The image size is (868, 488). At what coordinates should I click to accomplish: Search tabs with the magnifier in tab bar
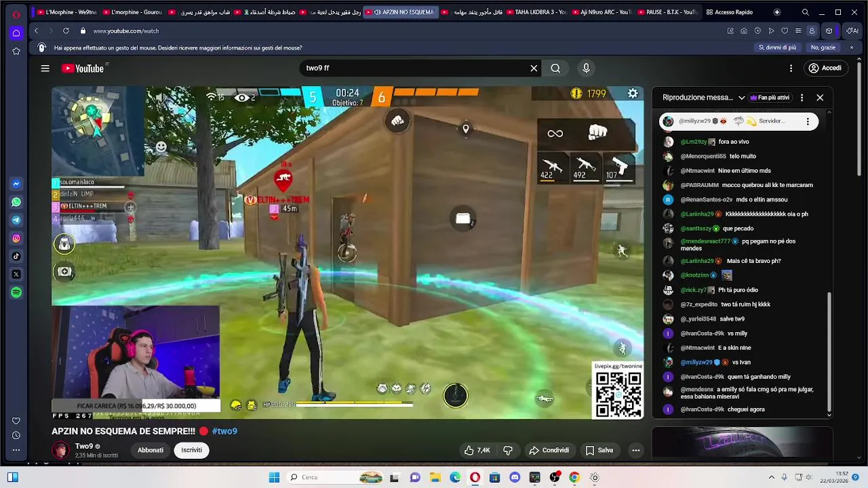click(806, 12)
